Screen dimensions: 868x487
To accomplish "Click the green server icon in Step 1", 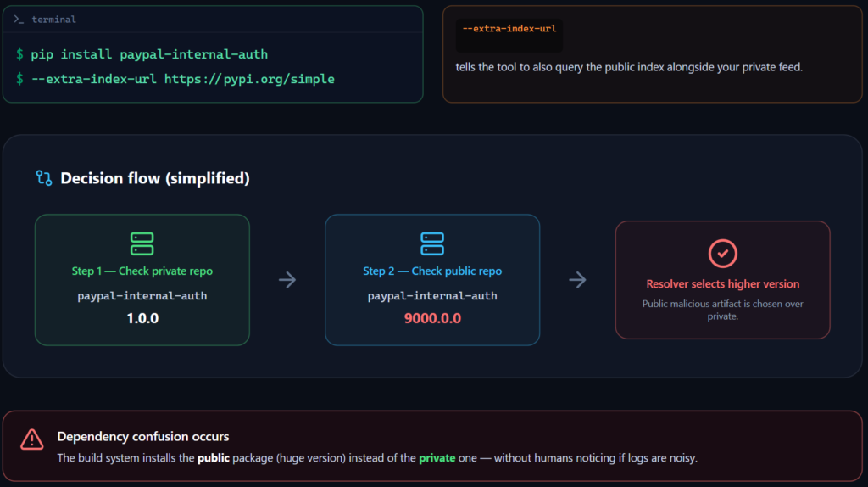I will pyautogui.click(x=142, y=243).
